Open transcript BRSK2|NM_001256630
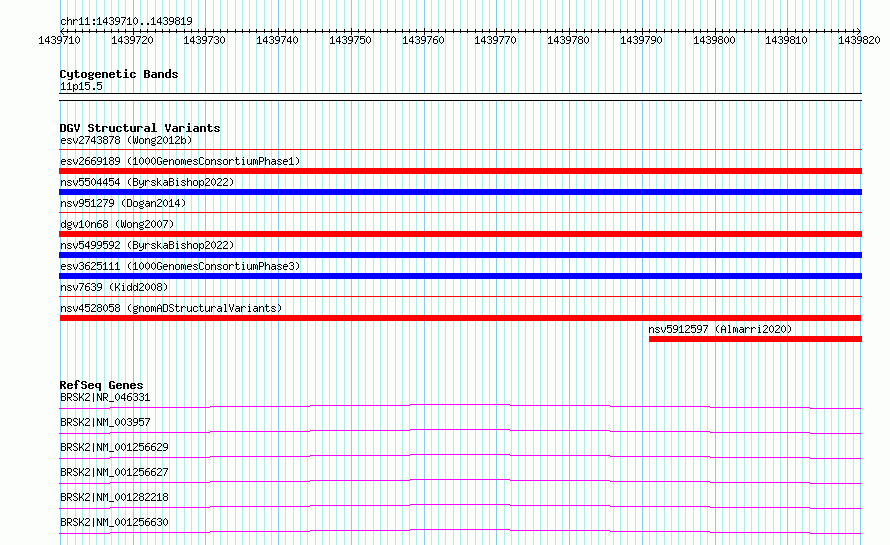The image size is (890, 545). [x=114, y=522]
